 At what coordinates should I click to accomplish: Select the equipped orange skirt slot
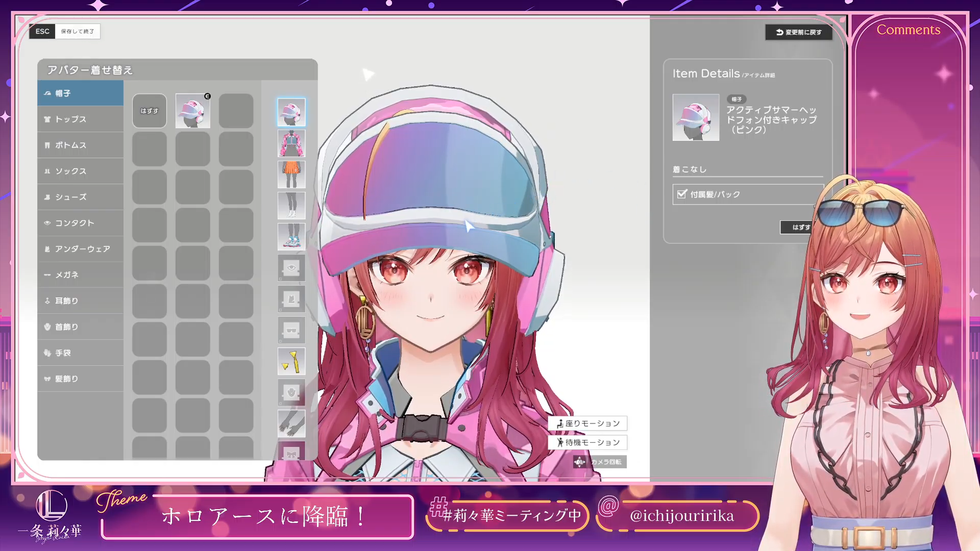[x=291, y=174]
